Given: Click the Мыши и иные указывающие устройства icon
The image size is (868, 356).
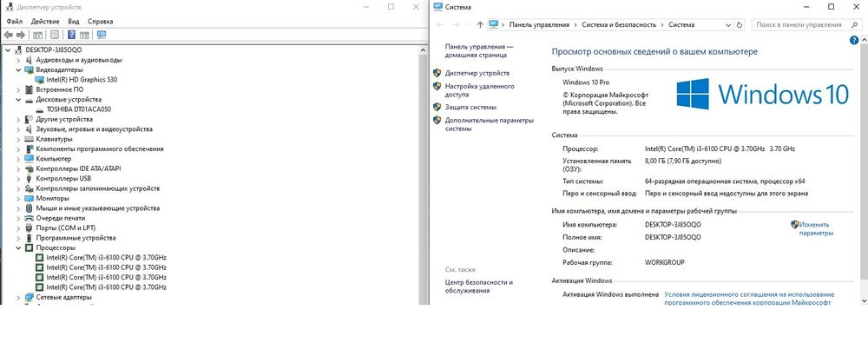Looking at the screenshot, I should pos(30,208).
